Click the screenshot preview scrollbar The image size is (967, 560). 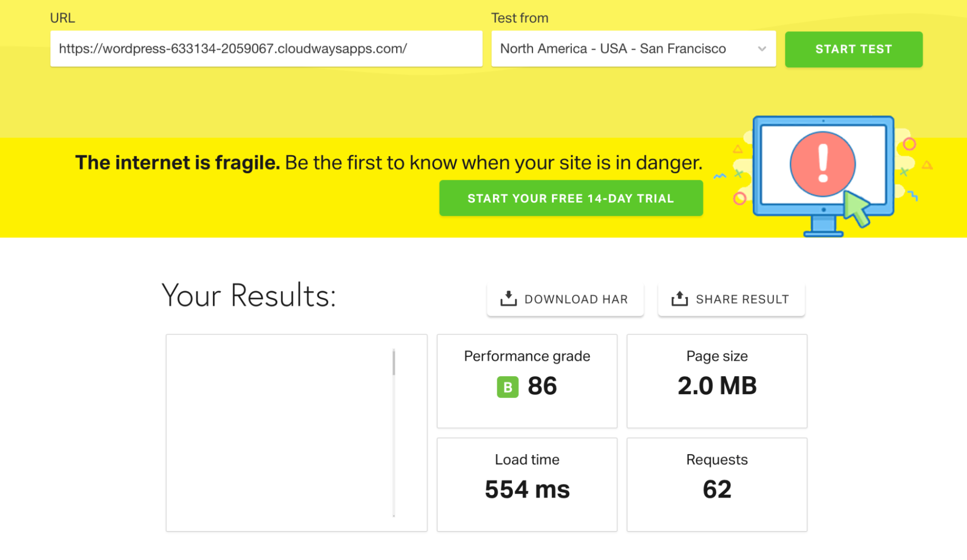click(394, 363)
